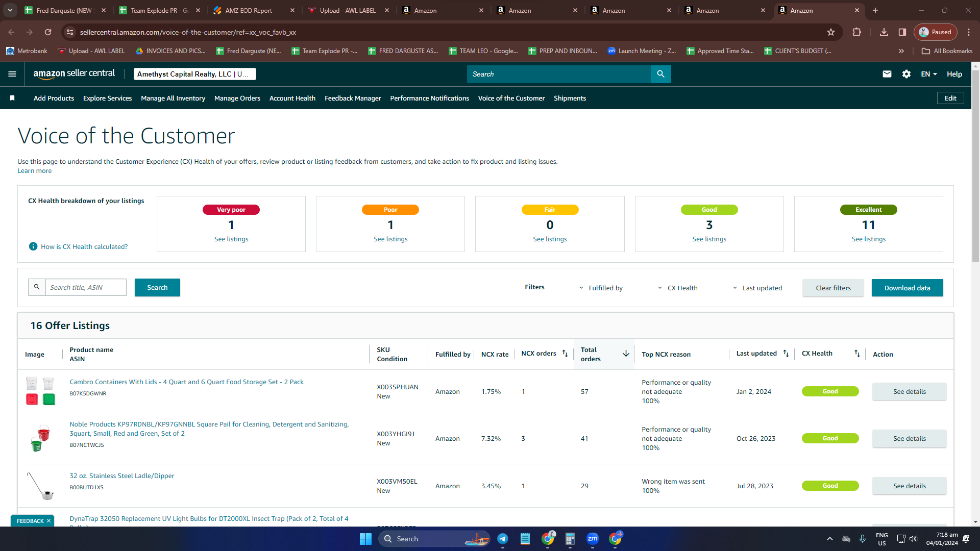
Task: Focus the Seller Central header search box
Action: 559,74
